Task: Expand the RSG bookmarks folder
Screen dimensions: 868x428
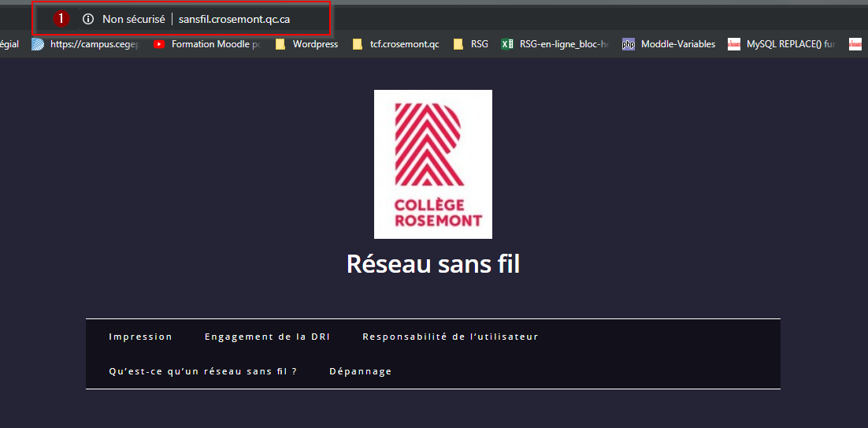Action: point(471,44)
